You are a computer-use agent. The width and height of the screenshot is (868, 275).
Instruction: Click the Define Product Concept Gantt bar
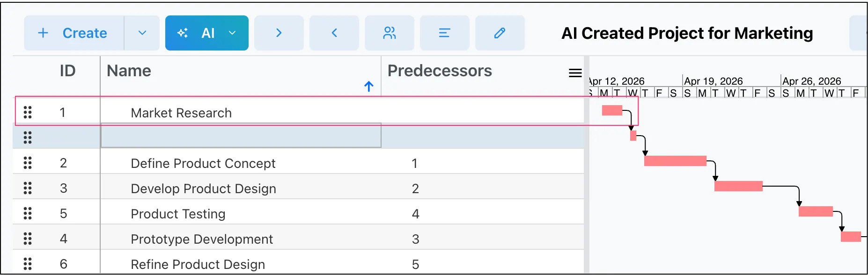click(675, 161)
